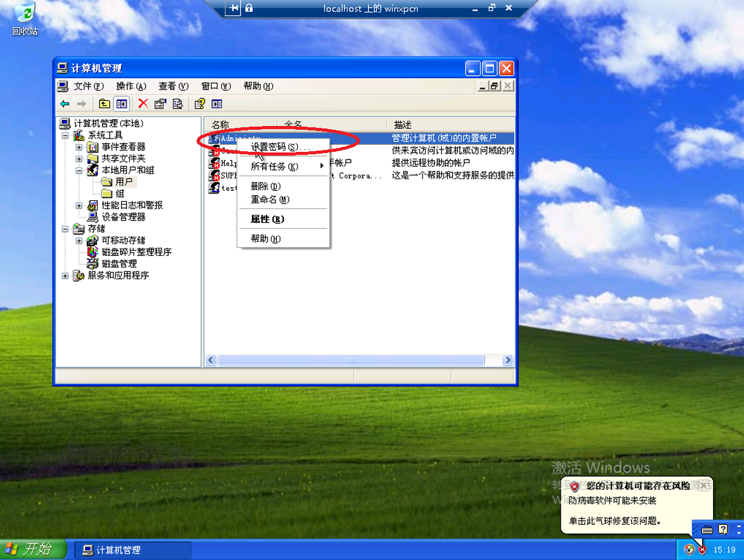Collapse the 存储 node
Viewport: 744px width, 560px height.
click(x=65, y=229)
